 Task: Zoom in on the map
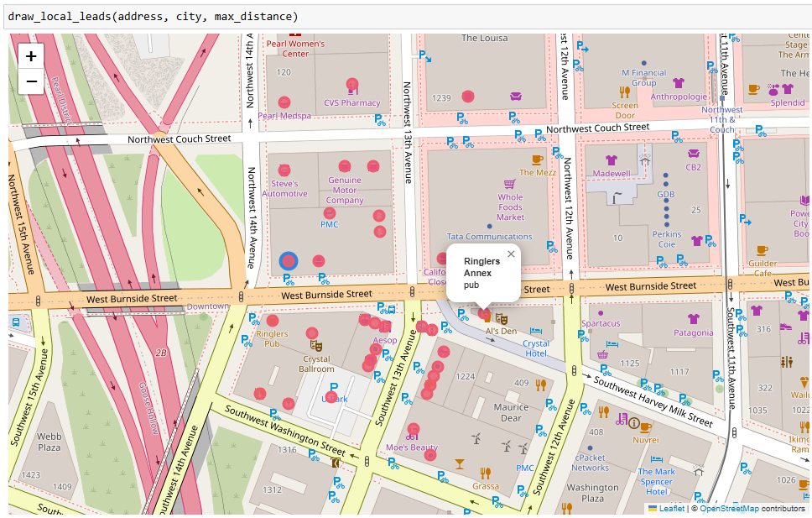pos(31,56)
